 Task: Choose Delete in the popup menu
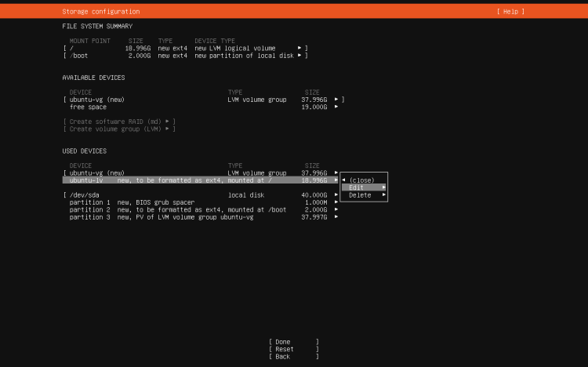(x=364, y=195)
